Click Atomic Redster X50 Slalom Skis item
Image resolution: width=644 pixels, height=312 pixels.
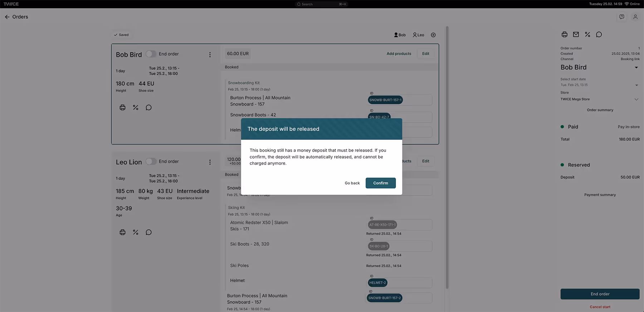[259, 226]
